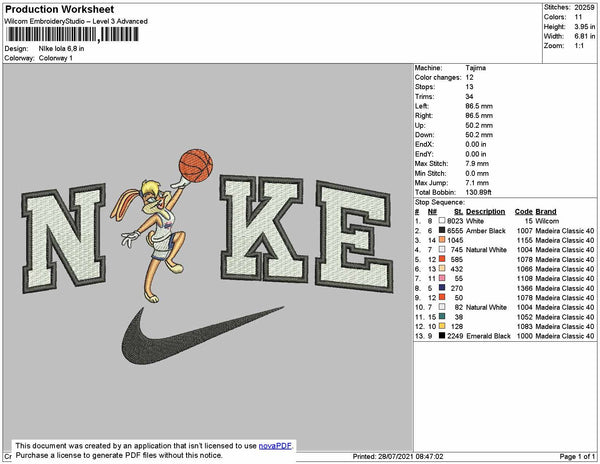Click 'Wilcom EmbroideryStudio – Level 3 Advanced' text

point(76,21)
